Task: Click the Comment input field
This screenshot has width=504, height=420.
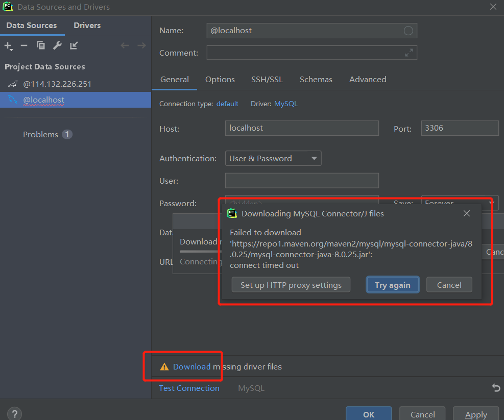Action: 312,53
